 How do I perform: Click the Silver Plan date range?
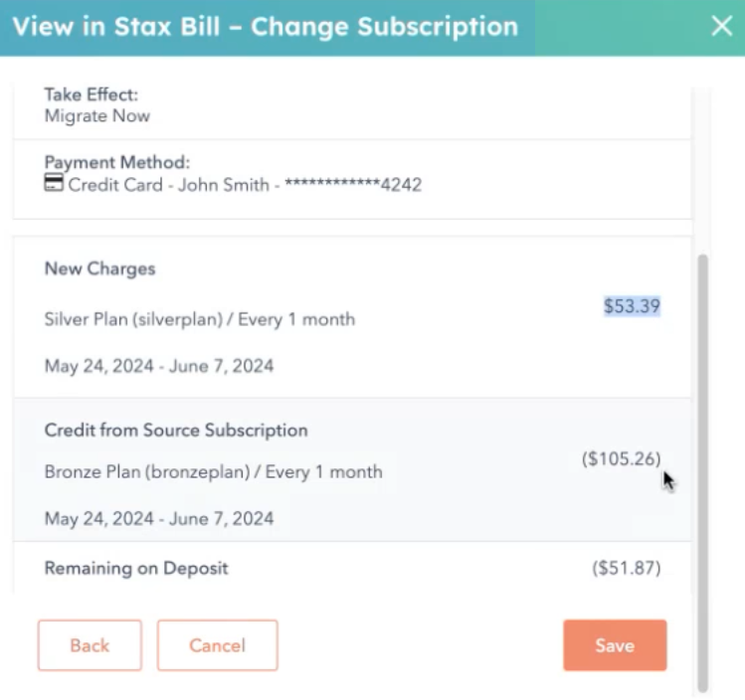click(159, 366)
